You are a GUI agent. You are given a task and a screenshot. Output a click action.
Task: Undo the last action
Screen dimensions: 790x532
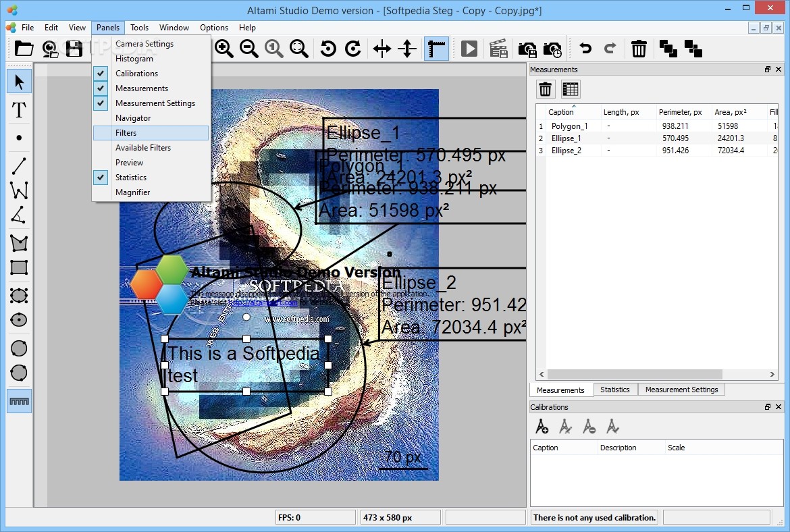[585, 49]
